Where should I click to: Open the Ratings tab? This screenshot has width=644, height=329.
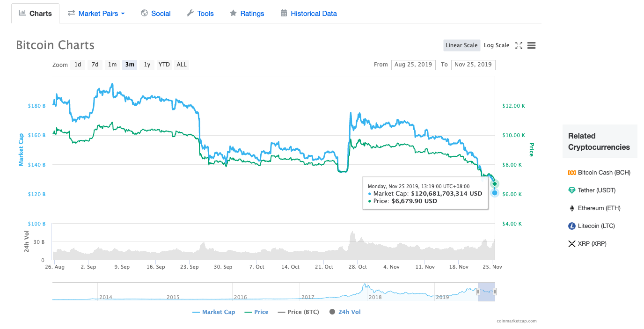247,13
